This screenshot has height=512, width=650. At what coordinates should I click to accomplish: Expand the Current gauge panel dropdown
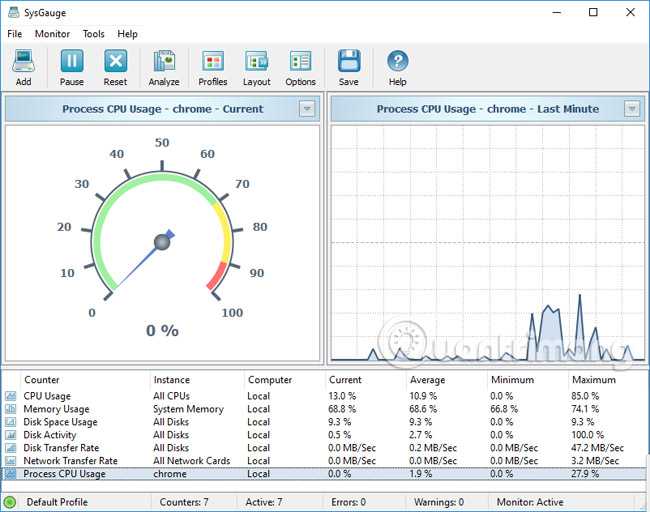pyautogui.click(x=308, y=109)
